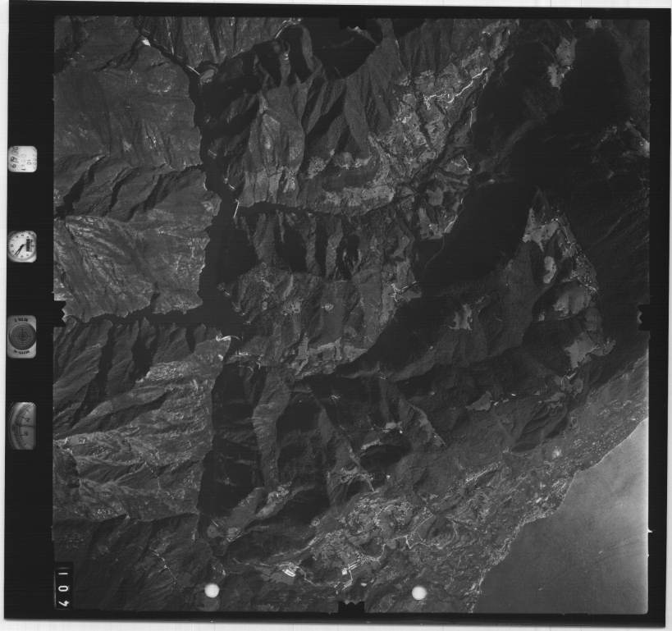Click the dark shadowed valley in upper right
This screenshot has height=631, width=672.
tap(492, 222)
